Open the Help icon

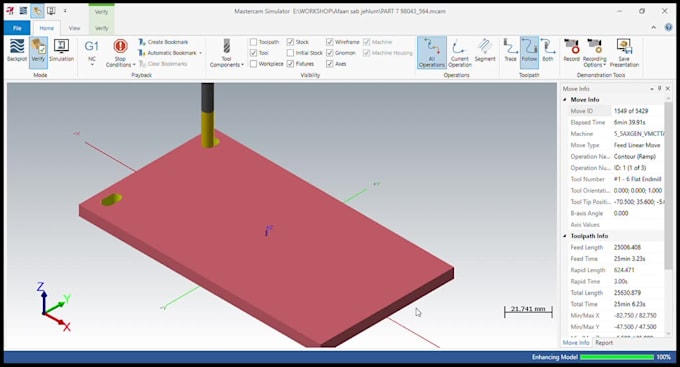coord(668,27)
